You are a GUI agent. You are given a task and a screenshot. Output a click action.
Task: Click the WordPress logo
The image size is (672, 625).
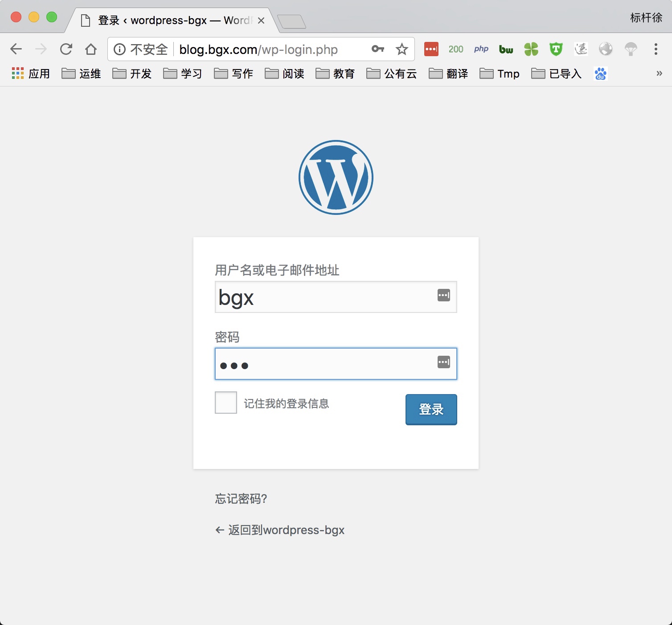[x=336, y=177]
